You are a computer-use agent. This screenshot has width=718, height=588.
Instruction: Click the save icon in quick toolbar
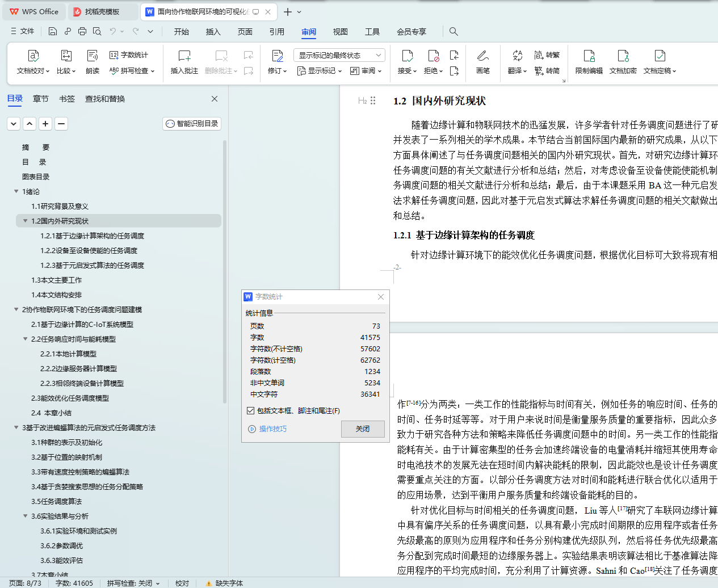point(53,31)
